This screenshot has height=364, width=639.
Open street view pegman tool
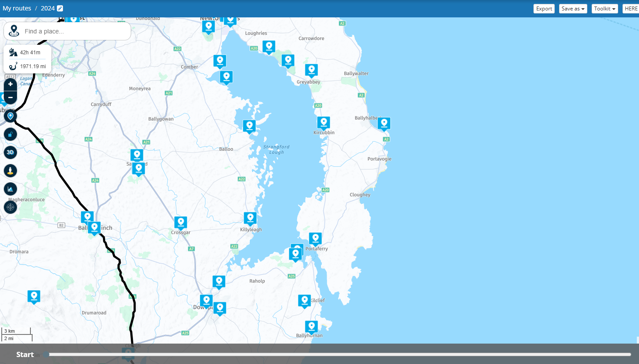tap(10, 171)
